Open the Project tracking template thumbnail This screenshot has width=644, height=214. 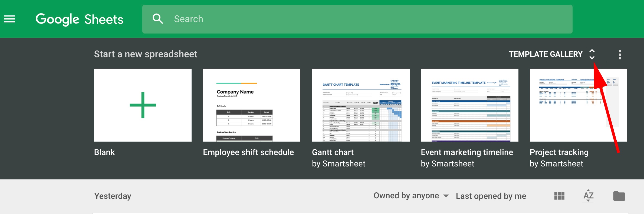[x=579, y=105]
